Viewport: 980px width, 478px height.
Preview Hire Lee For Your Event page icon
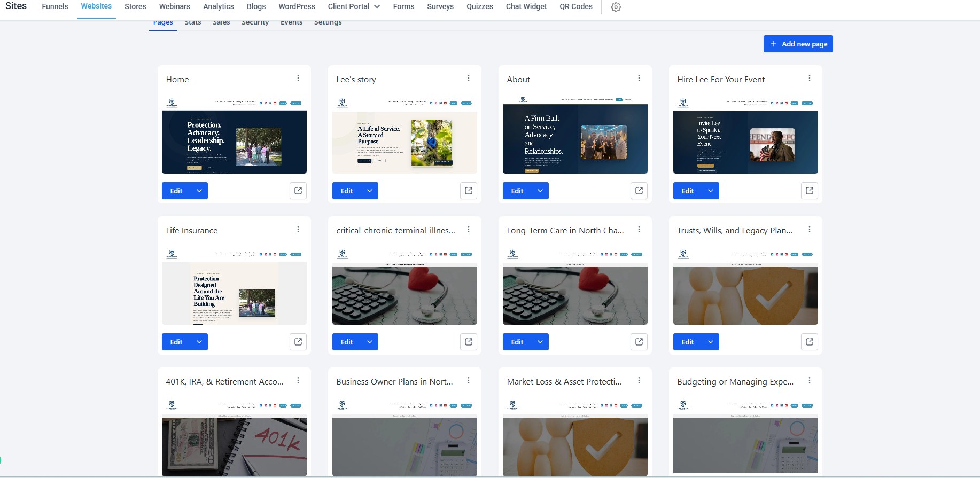tap(810, 191)
